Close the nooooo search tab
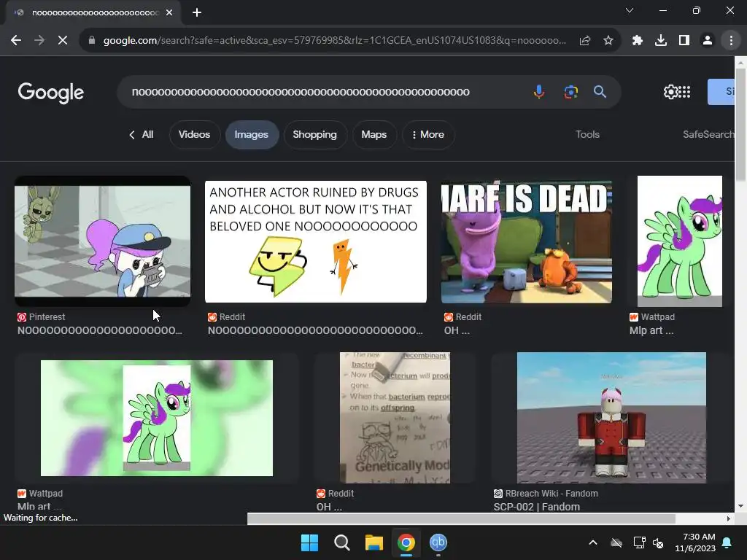 [x=169, y=12]
